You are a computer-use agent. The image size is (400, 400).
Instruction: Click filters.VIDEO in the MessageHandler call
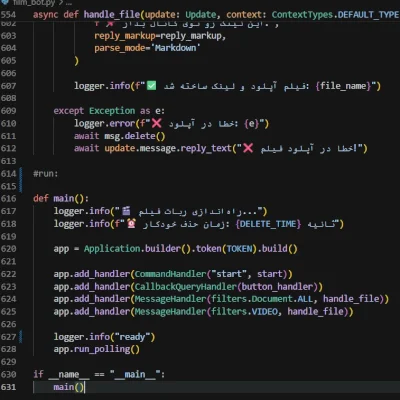pos(244,312)
